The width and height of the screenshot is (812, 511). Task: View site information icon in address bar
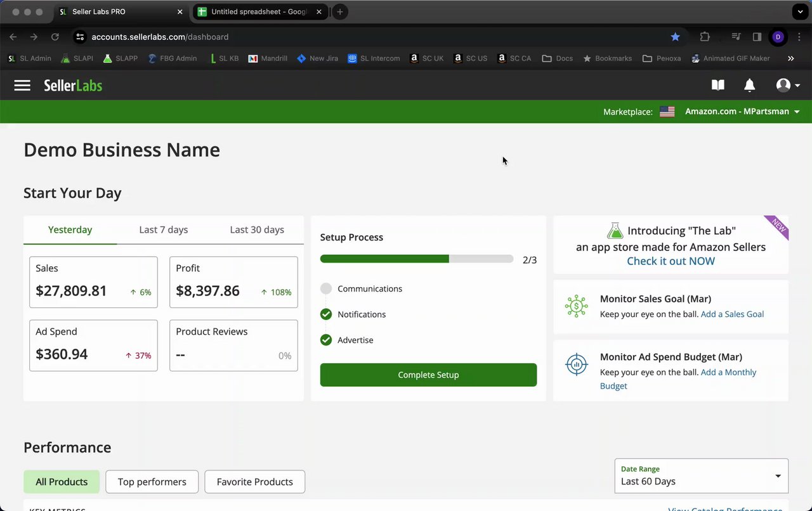pos(80,37)
